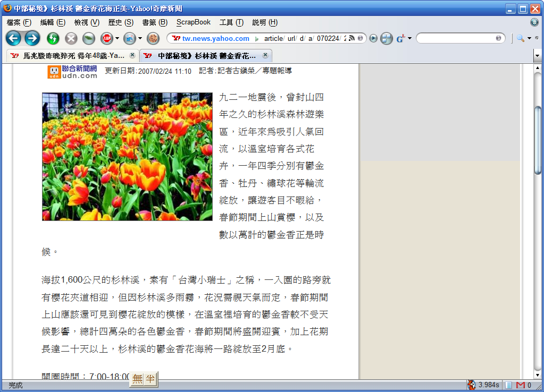Screen dimensions: 544x392
Task: Click the vertical page scrollbar thumb
Action: pos(538,141)
